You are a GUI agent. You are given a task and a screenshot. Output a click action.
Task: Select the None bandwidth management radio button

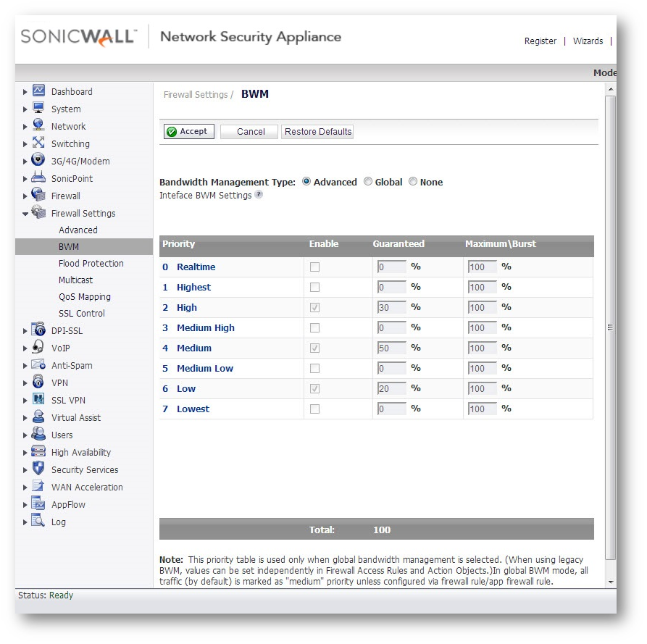point(413,182)
